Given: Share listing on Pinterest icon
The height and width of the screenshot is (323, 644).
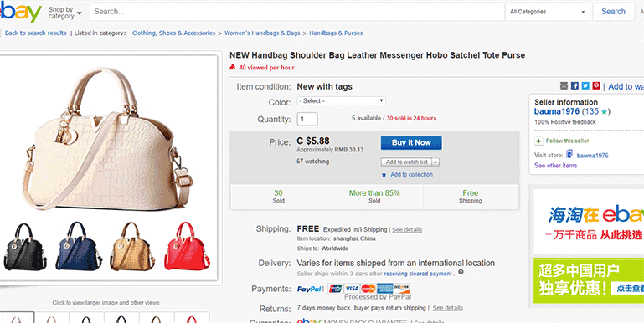Looking at the screenshot, I should click(x=596, y=86).
